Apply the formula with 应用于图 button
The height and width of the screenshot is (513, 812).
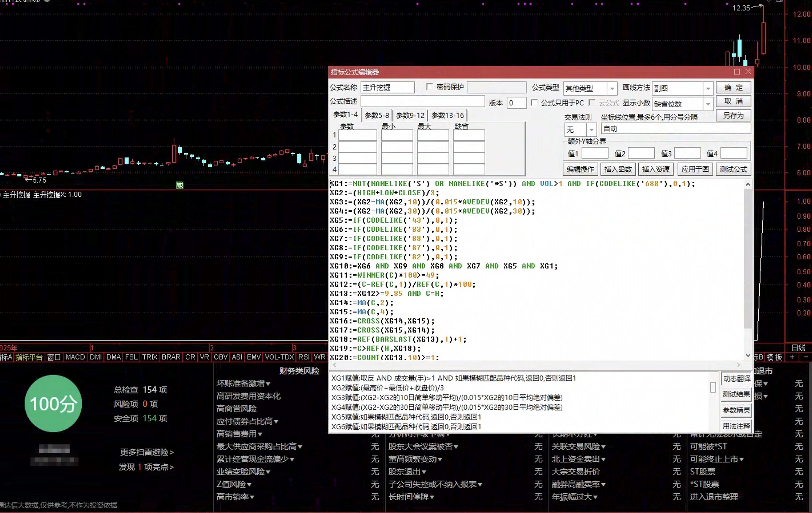pyautogui.click(x=695, y=169)
